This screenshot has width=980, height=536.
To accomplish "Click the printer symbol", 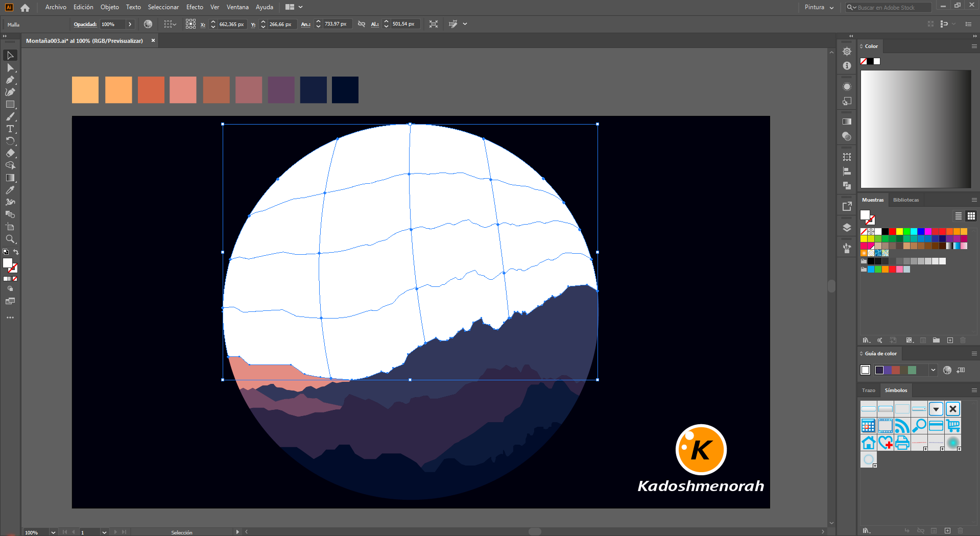I will click(x=902, y=443).
